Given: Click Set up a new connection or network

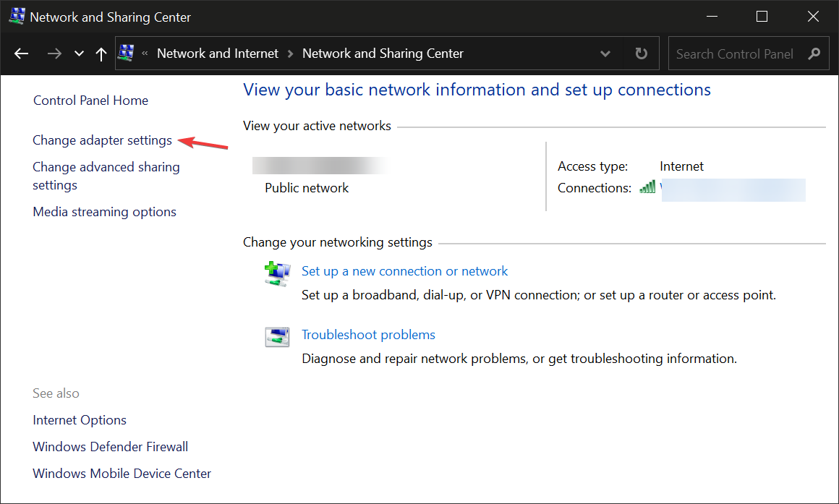Looking at the screenshot, I should [x=404, y=271].
